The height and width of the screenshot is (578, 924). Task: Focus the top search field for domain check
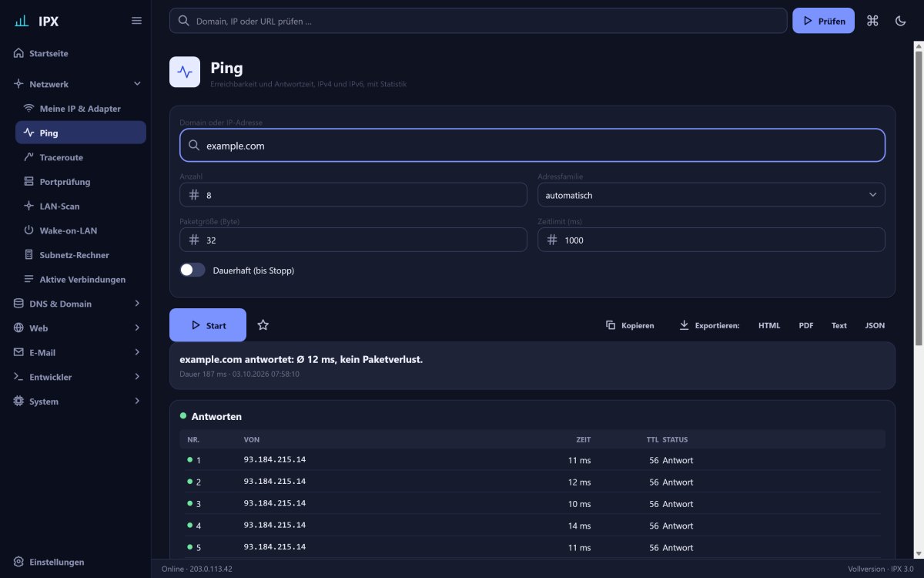point(478,21)
